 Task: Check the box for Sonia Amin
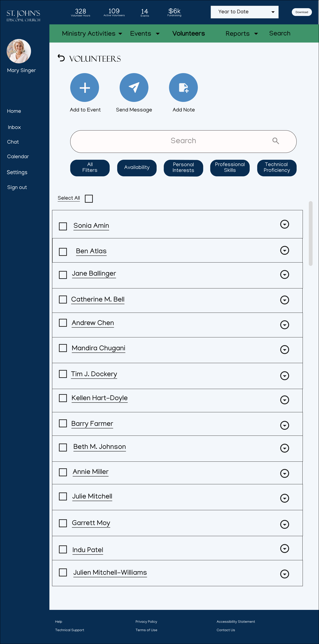click(x=63, y=226)
